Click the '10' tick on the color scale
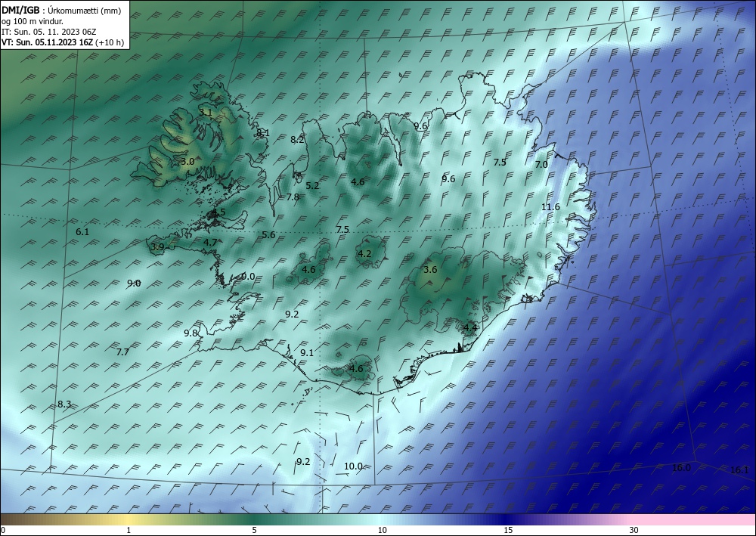The height and width of the screenshot is (536, 756). (x=383, y=531)
